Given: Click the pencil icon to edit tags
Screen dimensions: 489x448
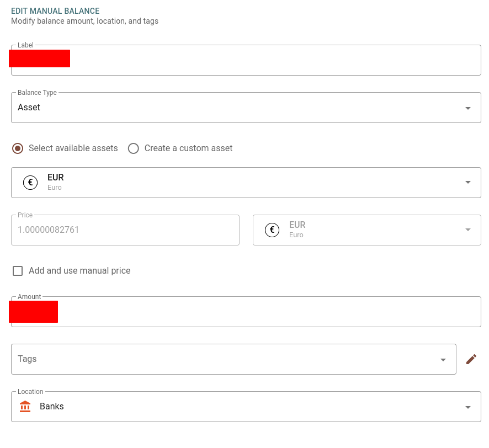Looking at the screenshot, I should [471, 359].
